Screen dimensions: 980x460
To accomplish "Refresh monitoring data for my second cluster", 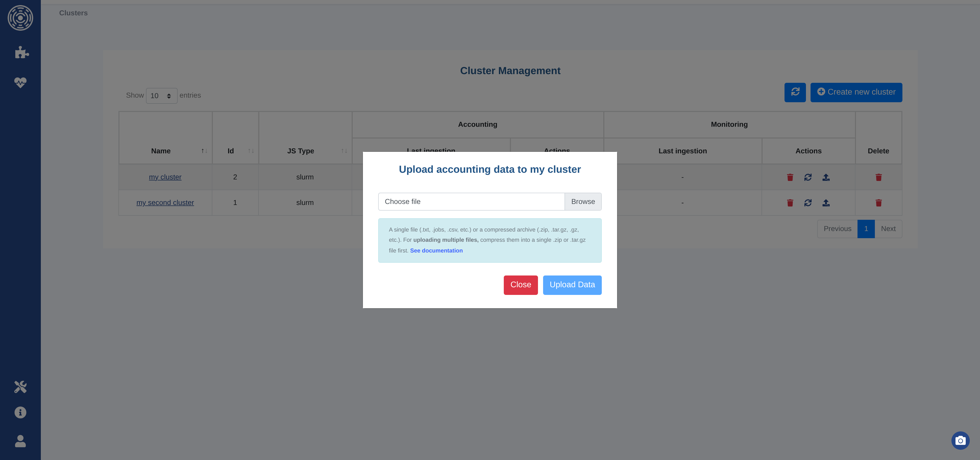I will point(808,203).
